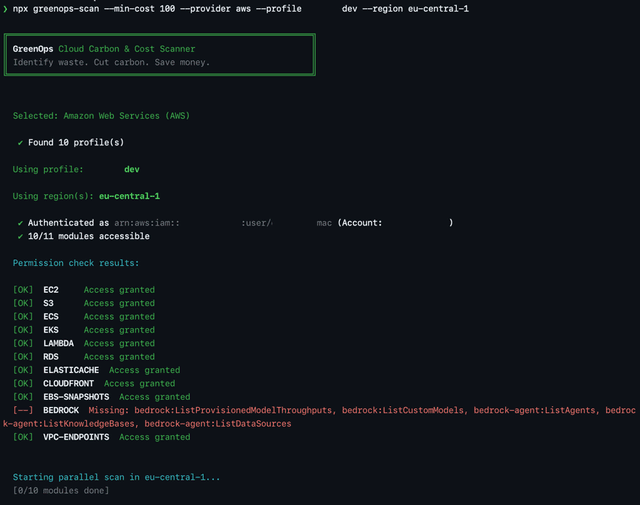
Task: Click the [OK] marker on the S3 row
Action: (23, 303)
